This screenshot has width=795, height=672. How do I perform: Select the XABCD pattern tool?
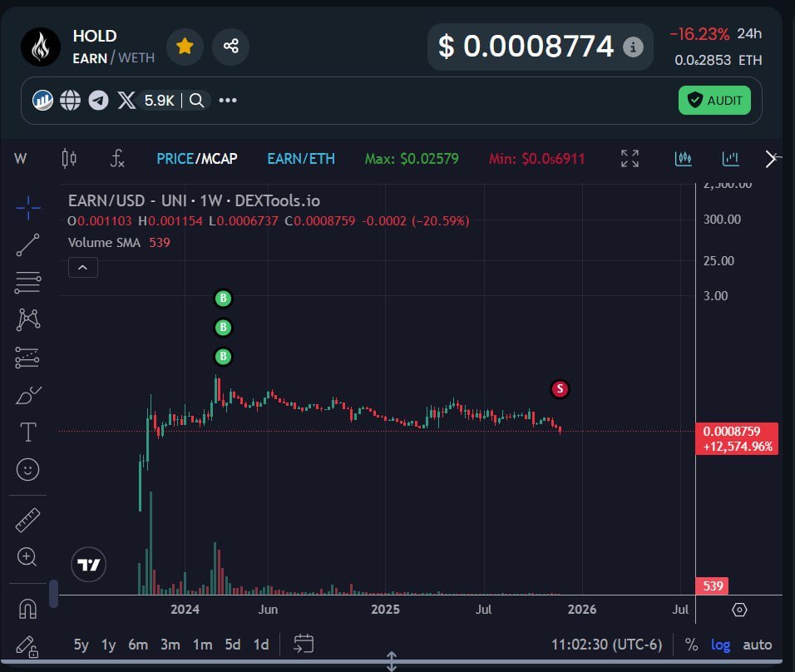pos(28,320)
